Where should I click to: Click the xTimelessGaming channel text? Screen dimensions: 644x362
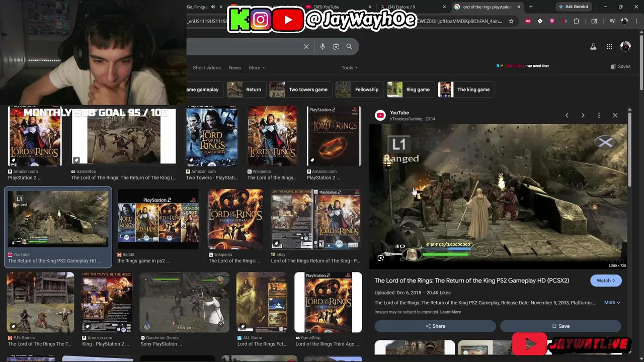tap(406, 119)
